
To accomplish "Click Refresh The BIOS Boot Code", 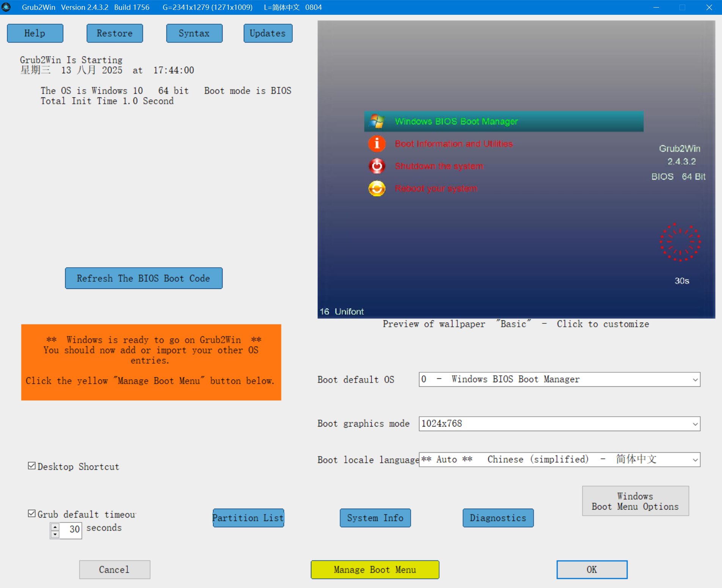I will pyautogui.click(x=143, y=278).
